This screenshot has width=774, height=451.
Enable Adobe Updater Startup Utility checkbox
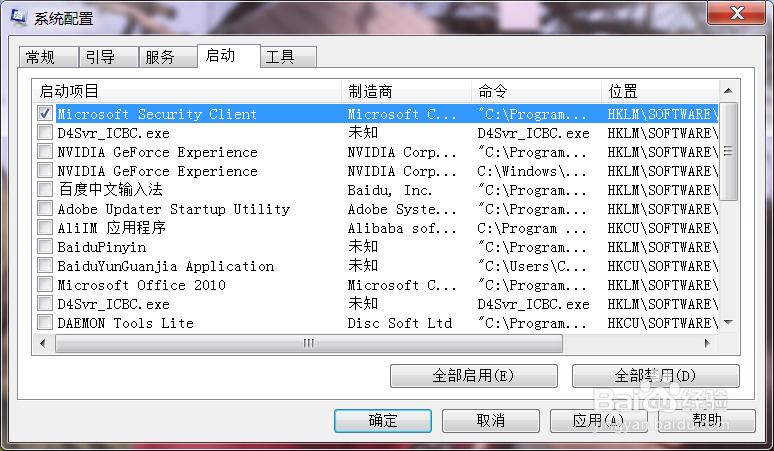coord(45,209)
